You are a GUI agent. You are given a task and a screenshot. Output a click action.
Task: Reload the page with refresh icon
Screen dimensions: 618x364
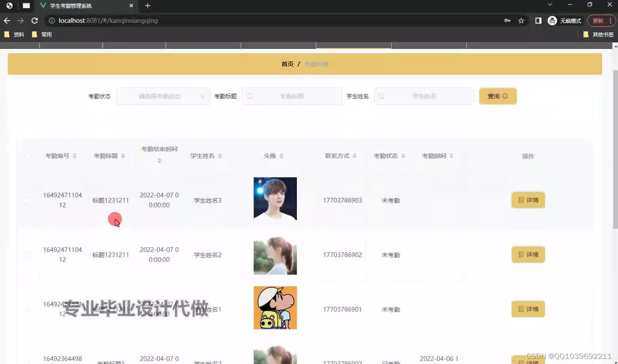35,21
